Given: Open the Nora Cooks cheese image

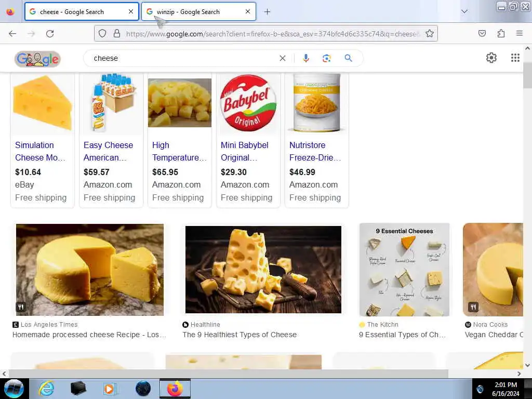Looking at the screenshot, I should [x=493, y=270].
